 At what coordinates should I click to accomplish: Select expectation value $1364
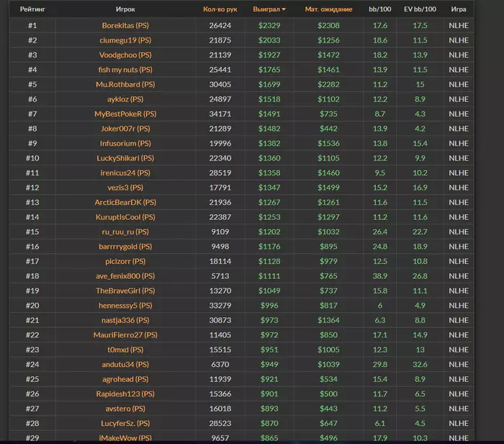[328, 320]
